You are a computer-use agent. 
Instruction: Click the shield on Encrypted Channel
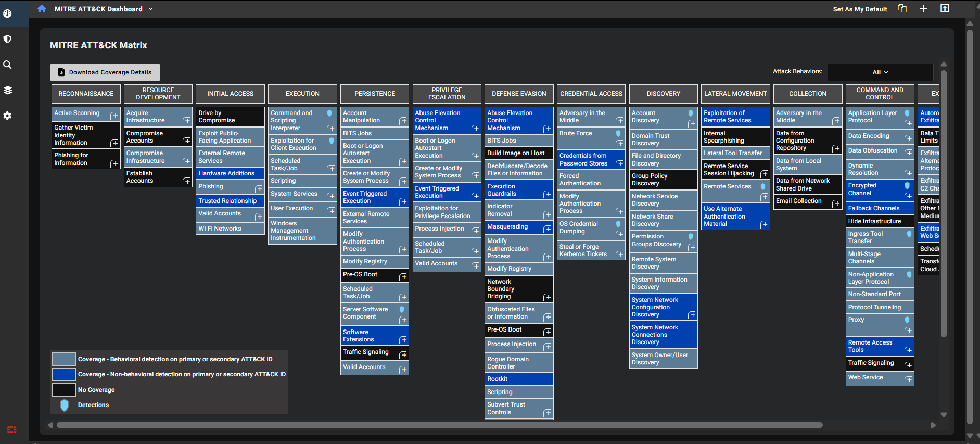pos(907,185)
